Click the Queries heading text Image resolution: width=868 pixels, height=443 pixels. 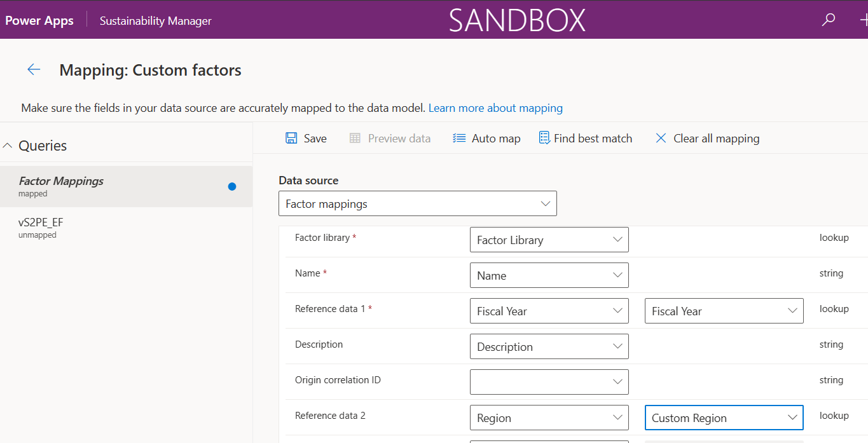(43, 146)
